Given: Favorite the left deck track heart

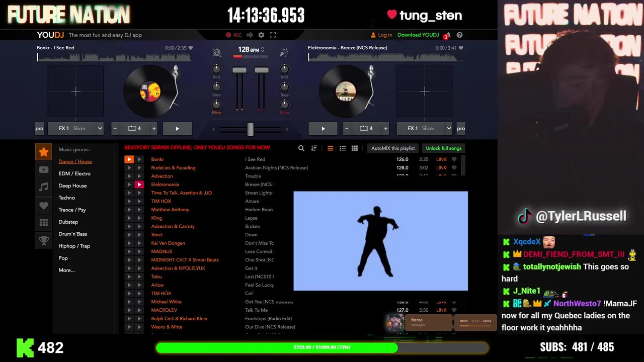Looking at the screenshot, I should click(191, 48).
